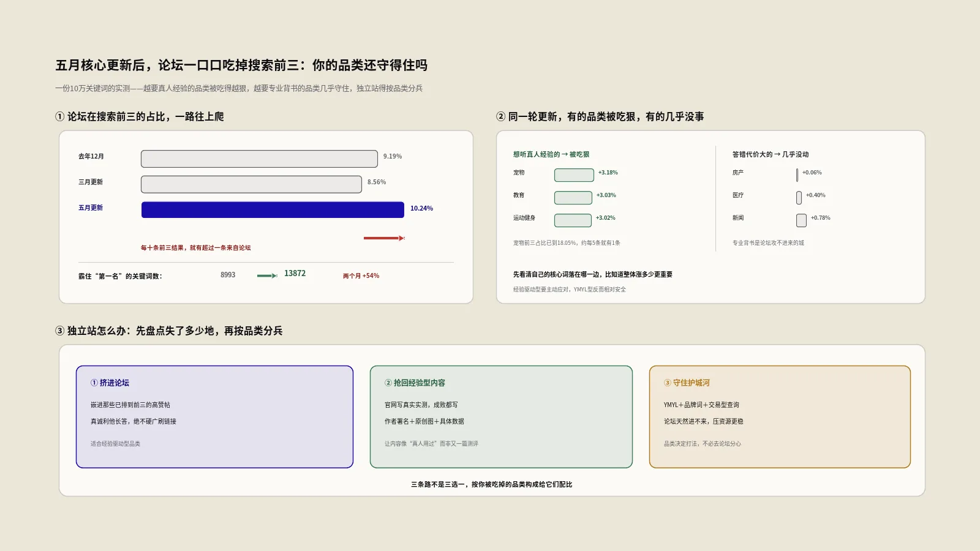Click the '+3.18%' value
Screen dimensions: 980x551
[608, 173]
